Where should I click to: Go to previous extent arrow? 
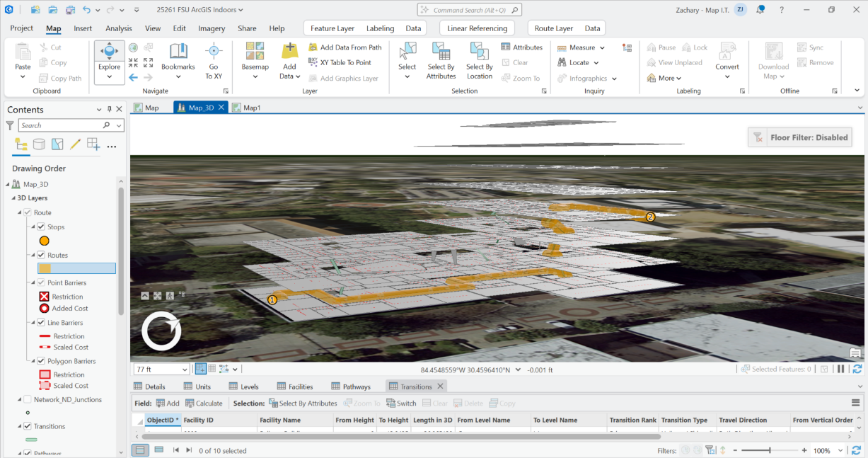click(x=134, y=77)
